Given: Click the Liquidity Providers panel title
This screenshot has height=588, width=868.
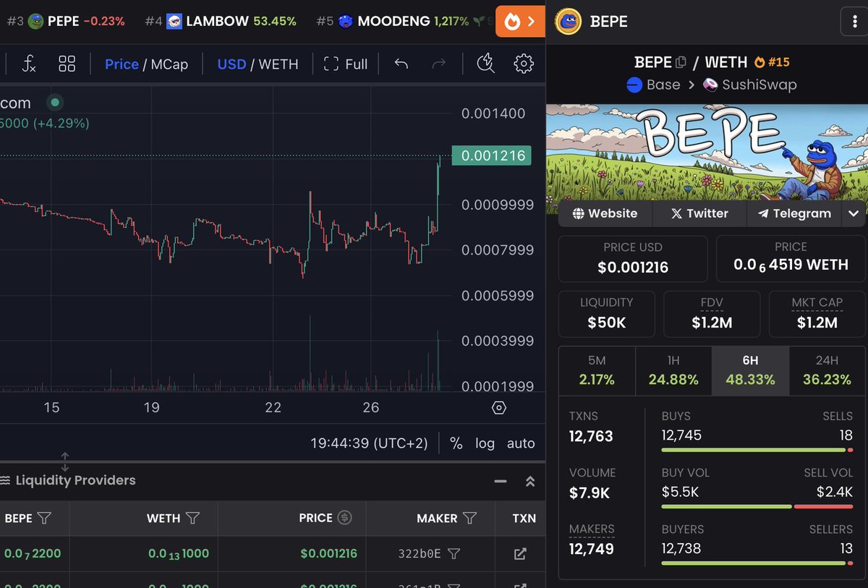Looking at the screenshot, I should click(75, 480).
